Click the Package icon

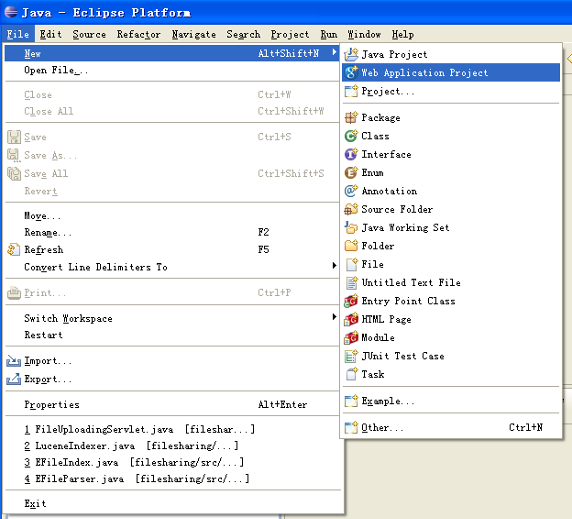tap(351, 117)
